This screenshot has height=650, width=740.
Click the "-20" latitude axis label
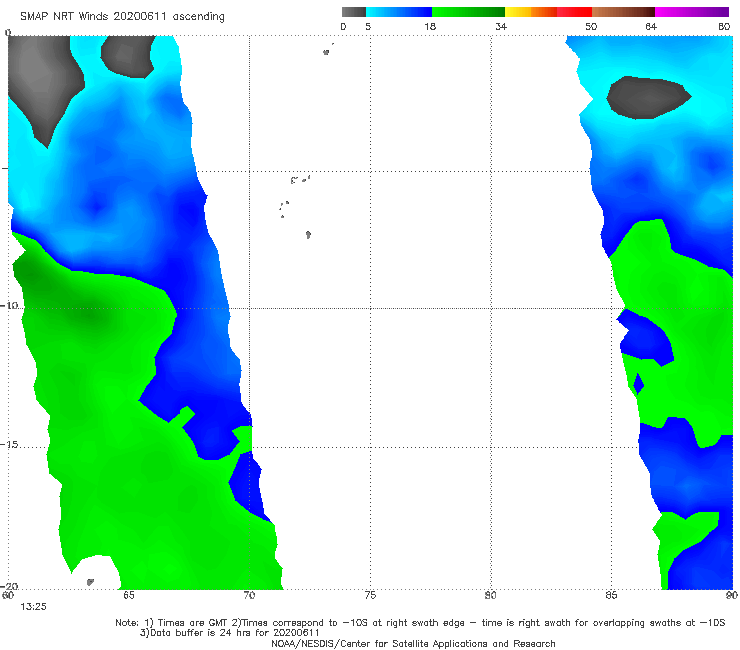pos(9,586)
